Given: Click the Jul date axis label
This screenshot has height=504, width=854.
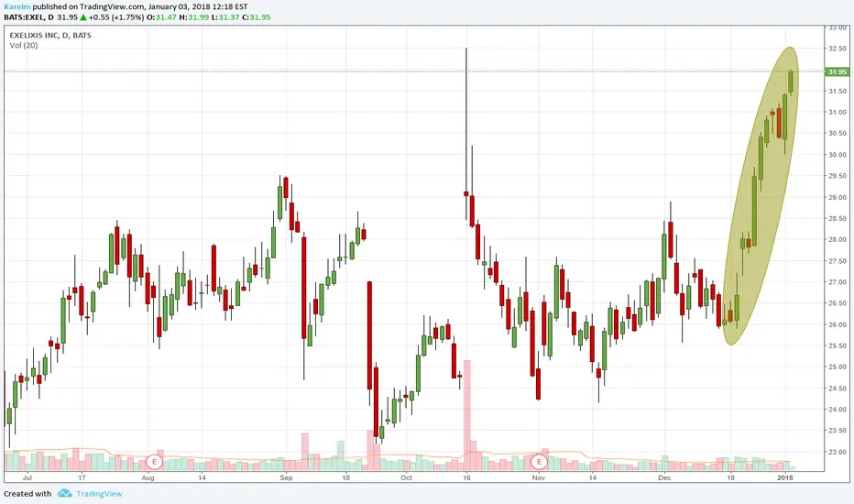Looking at the screenshot, I should tap(27, 477).
